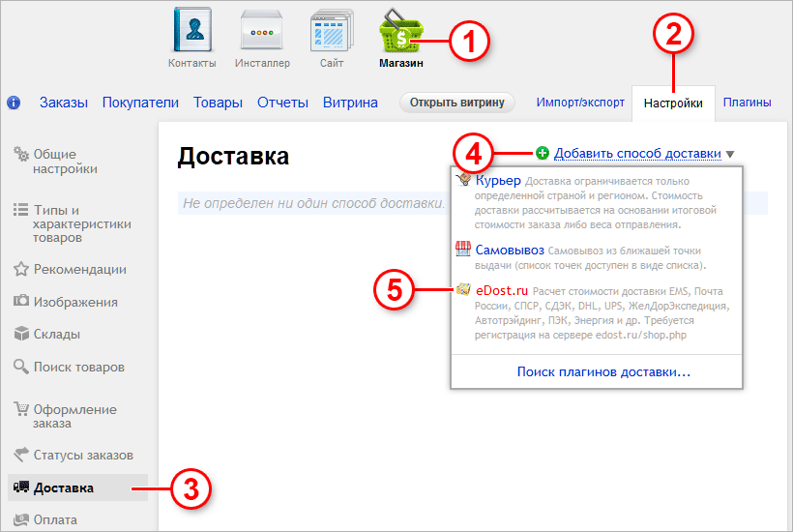The image size is (793, 532).
Task: Open Типы и характеристики товаров in sidebar
Action: click(x=82, y=223)
